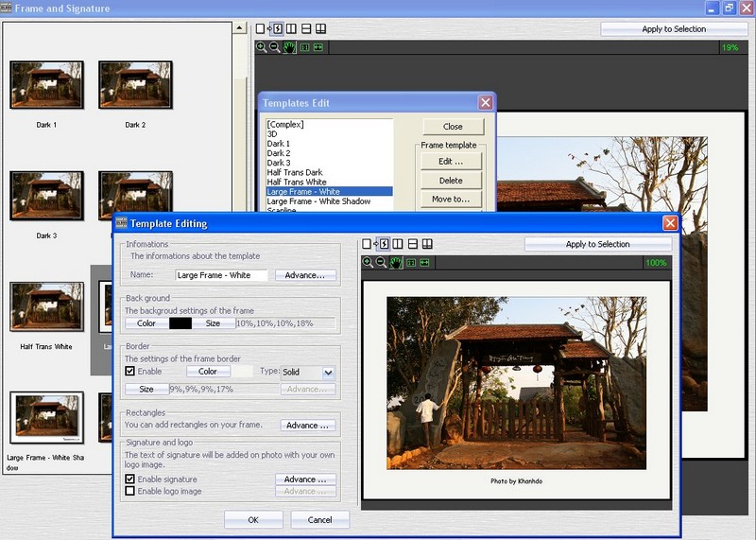
Task: Click zoom in icon in main window toolbar
Action: 262,46
